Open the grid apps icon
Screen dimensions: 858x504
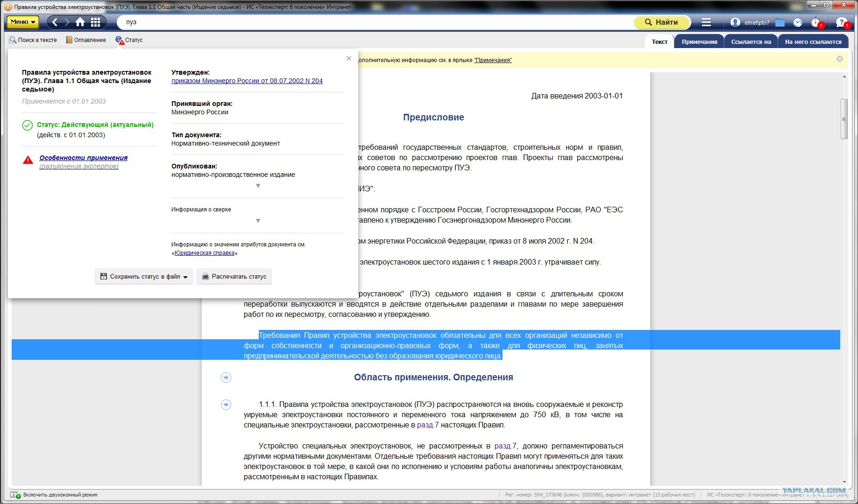pyautogui.click(x=95, y=22)
